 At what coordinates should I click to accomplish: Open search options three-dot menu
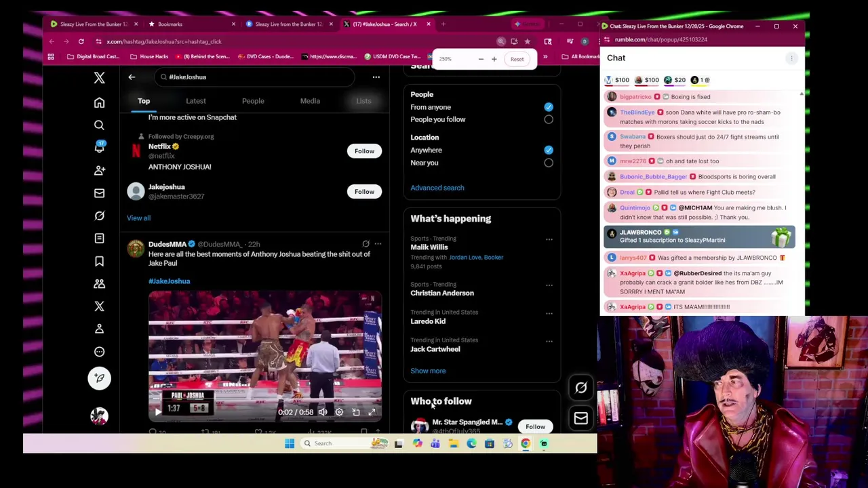click(376, 77)
